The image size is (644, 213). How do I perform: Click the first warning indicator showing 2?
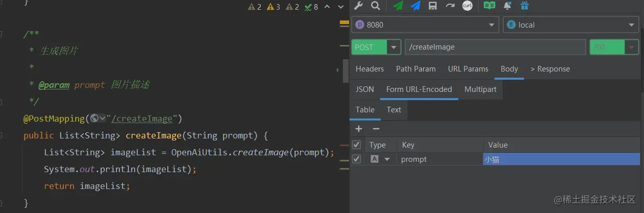(255, 7)
